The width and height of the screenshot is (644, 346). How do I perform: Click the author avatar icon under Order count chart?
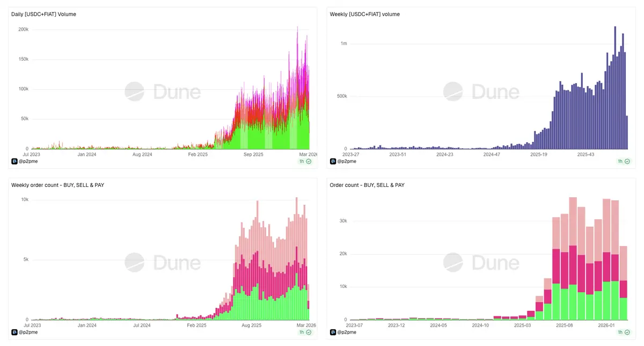pos(333,332)
